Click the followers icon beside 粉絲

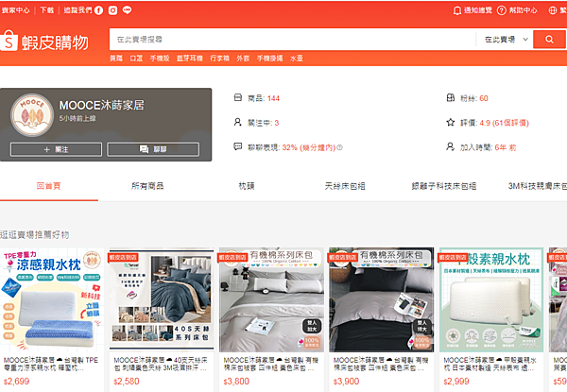(450, 97)
